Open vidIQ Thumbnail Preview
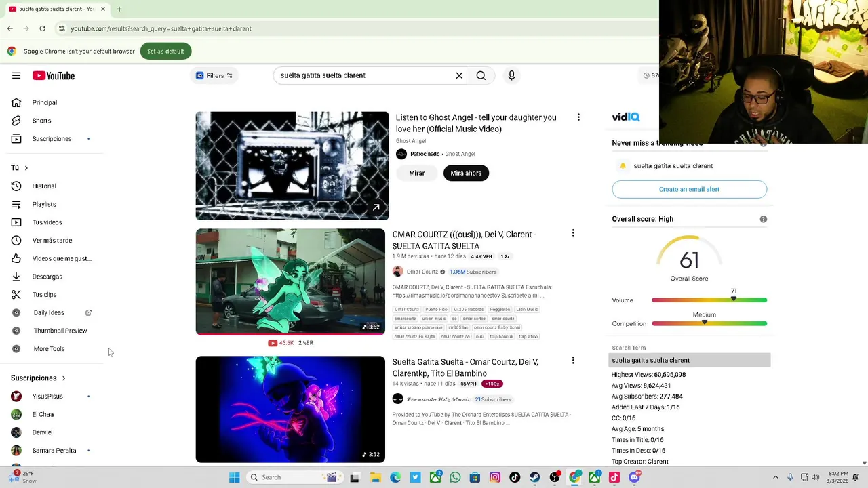The height and width of the screenshot is (488, 868). (x=60, y=331)
